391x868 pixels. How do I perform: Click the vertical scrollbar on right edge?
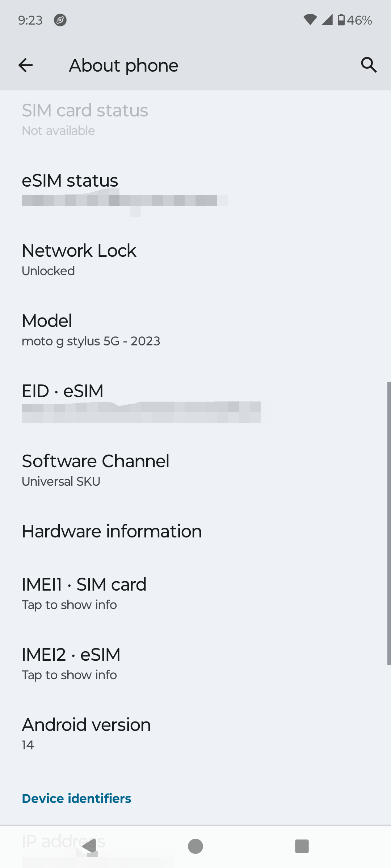(x=389, y=523)
